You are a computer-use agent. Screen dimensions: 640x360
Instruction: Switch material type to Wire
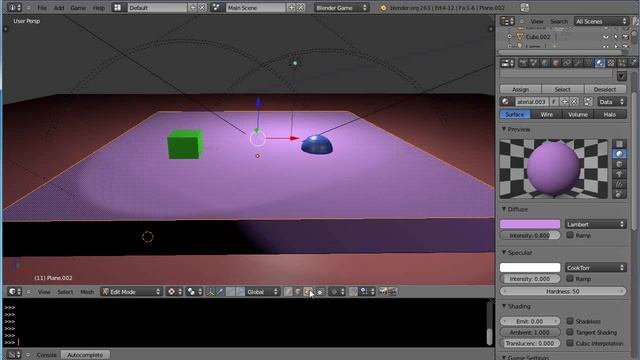point(547,115)
